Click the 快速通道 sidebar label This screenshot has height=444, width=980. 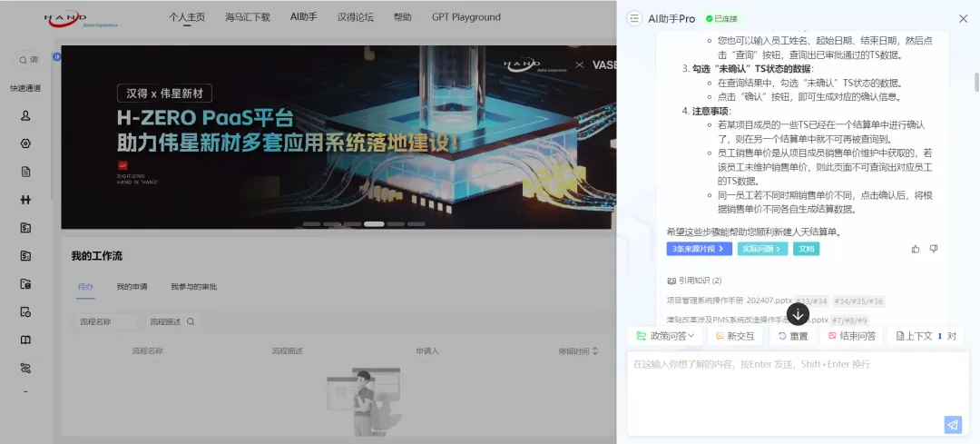point(25,88)
